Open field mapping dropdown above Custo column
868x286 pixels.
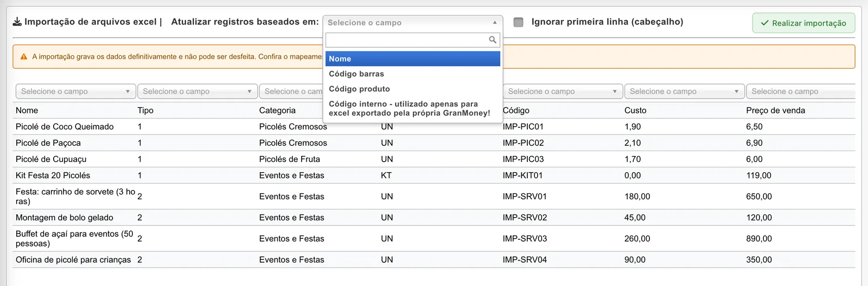click(x=684, y=92)
